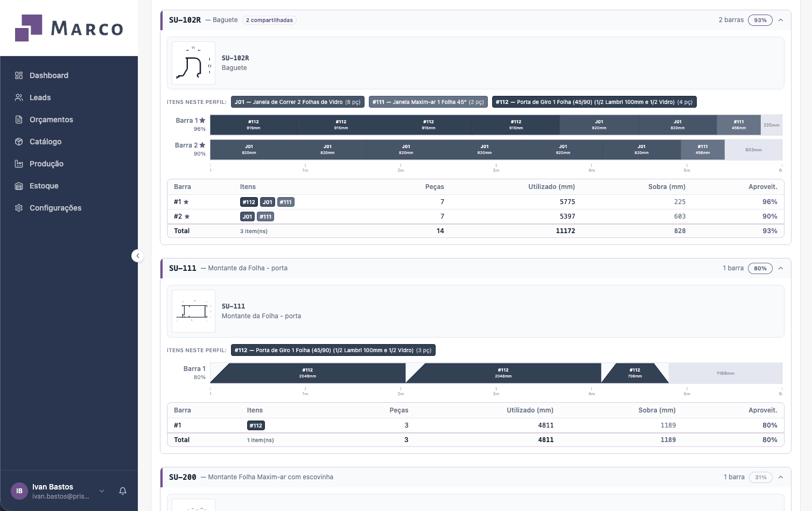The width and height of the screenshot is (812, 511).
Task: Click the 31% badge on SU-200 header
Action: click(x=761, y=477)
